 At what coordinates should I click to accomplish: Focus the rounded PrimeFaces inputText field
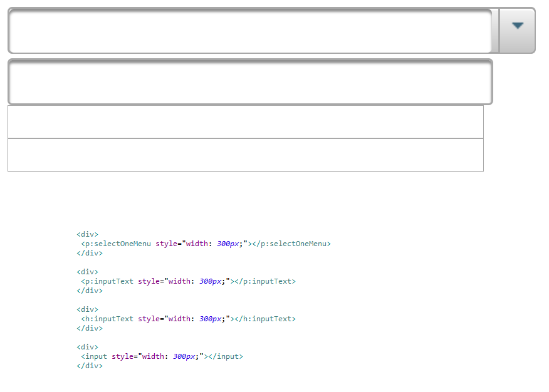[250, 82]
